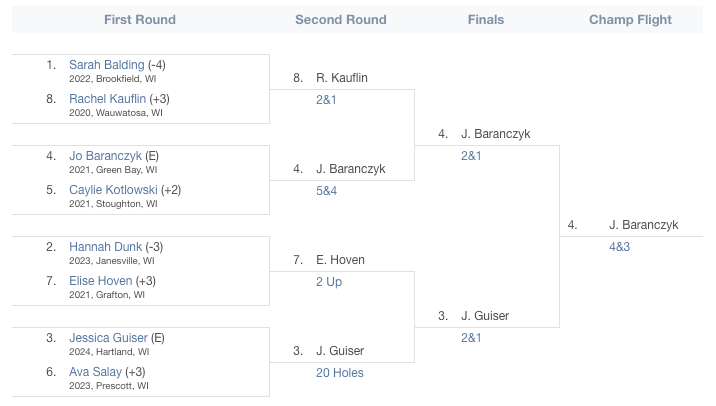Open Rachel Kauflin's player link

coord(107,99)
